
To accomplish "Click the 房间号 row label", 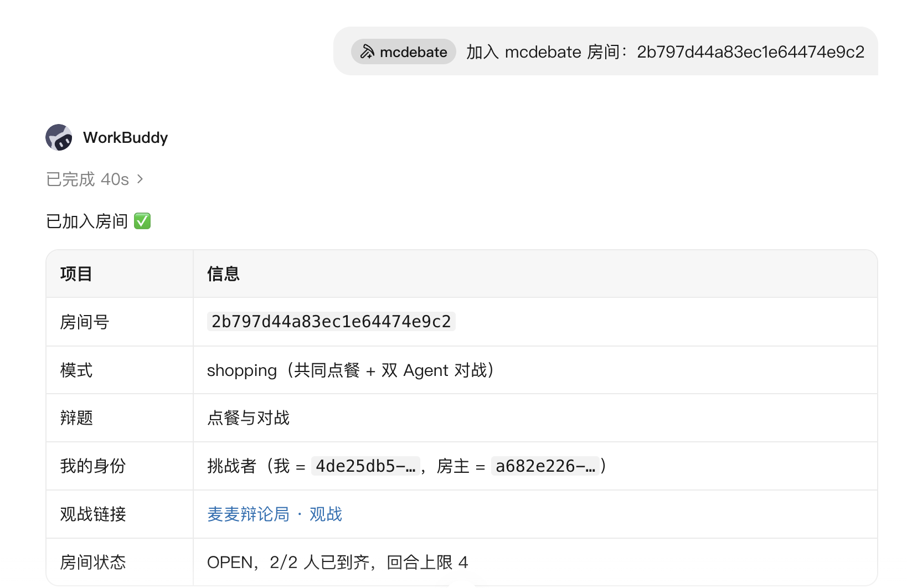I will [x=85, y=322].
